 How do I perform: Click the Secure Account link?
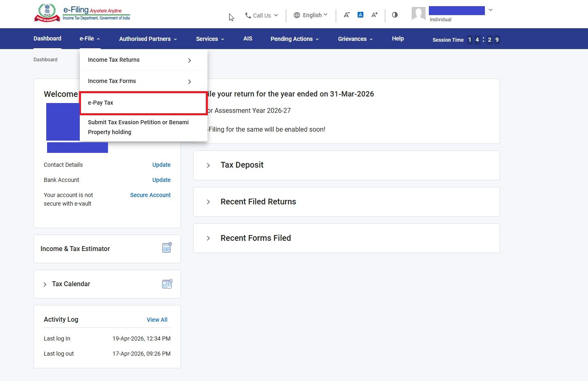pyautogui.click(x=150, y=195)
